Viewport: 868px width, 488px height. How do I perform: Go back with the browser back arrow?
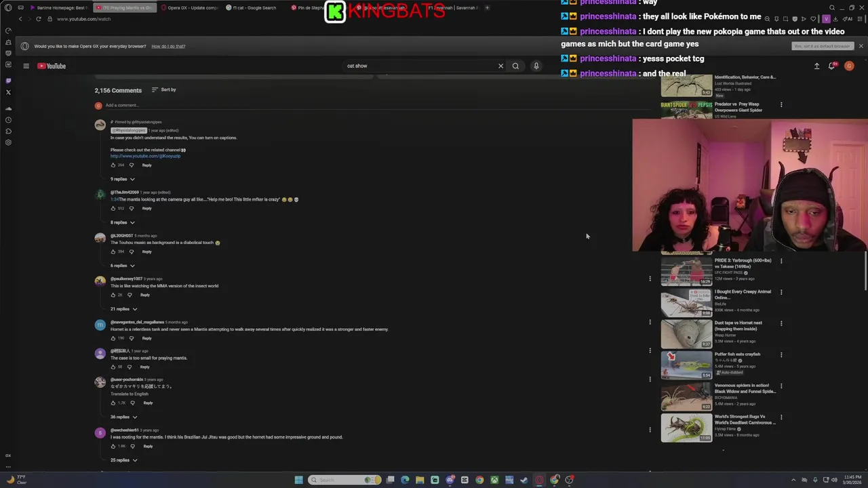tap(20, 19)
